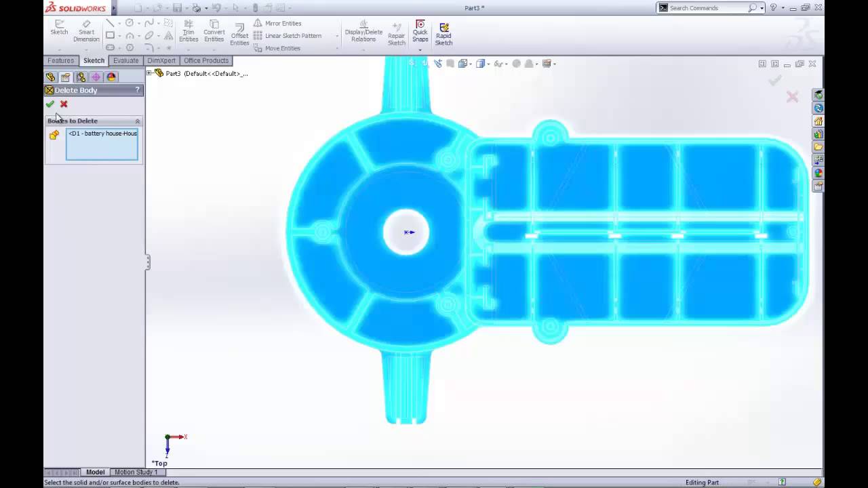868x488 pixels.
Task: Select the battery house body entry
Action: click(102, 134)
